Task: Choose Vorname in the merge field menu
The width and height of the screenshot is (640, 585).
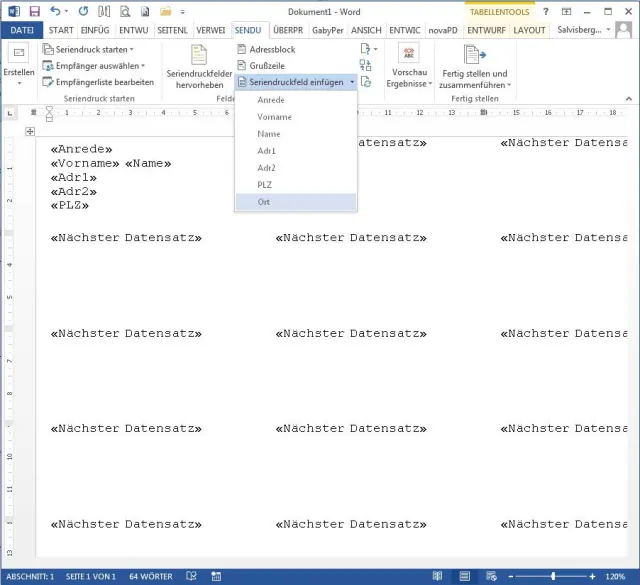Action: point(274,117)
